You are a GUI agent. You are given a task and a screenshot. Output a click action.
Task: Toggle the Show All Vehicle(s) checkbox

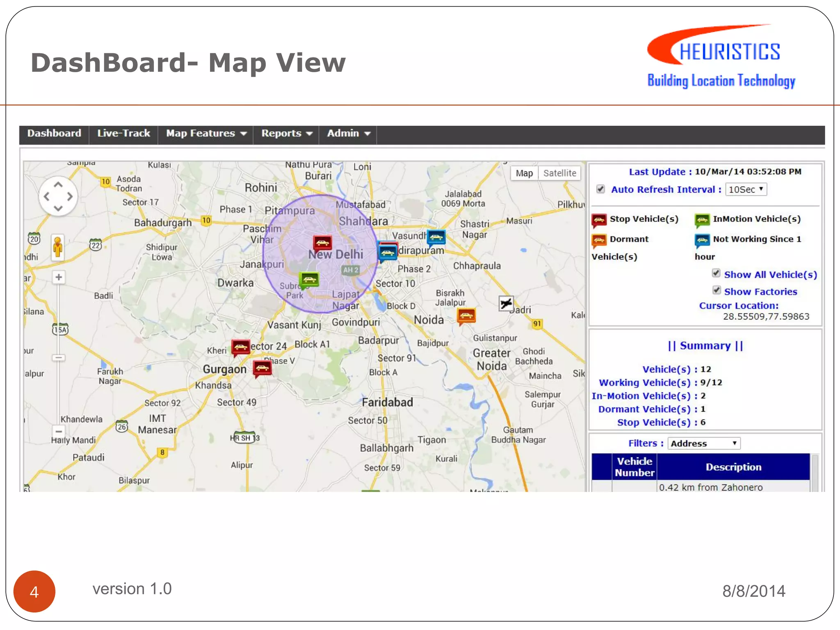(716, 274)
